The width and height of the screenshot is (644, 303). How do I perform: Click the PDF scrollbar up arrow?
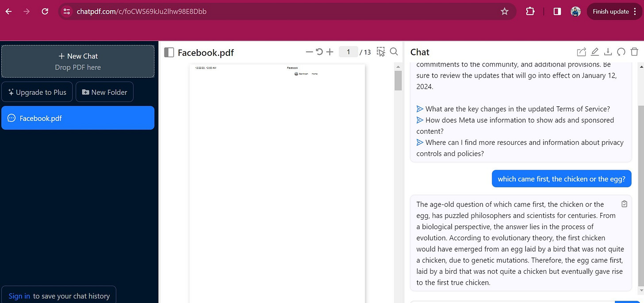(398, 67)
